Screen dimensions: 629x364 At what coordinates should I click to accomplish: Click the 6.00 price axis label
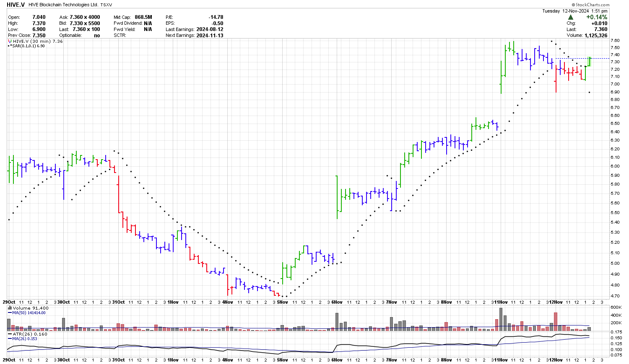(615, 166)
